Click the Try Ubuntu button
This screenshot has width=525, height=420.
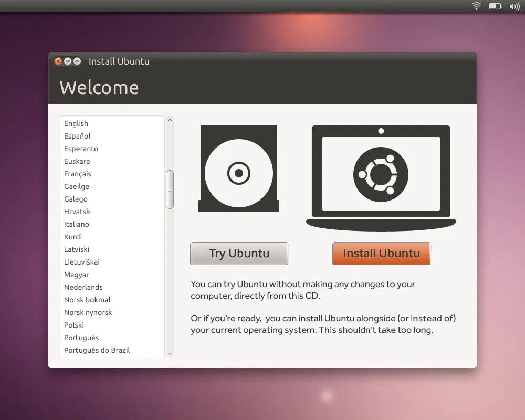pos(239,254)
